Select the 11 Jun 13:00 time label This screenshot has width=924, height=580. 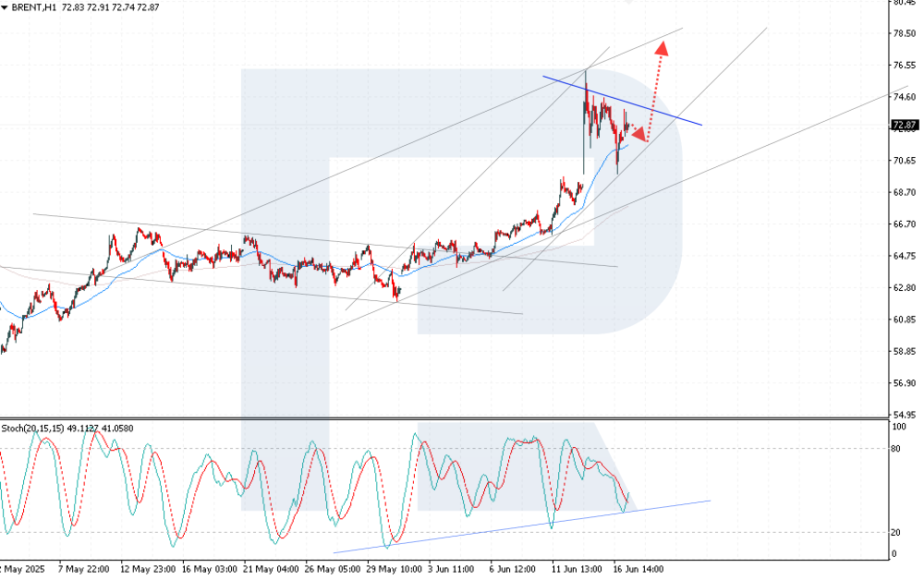577,570
